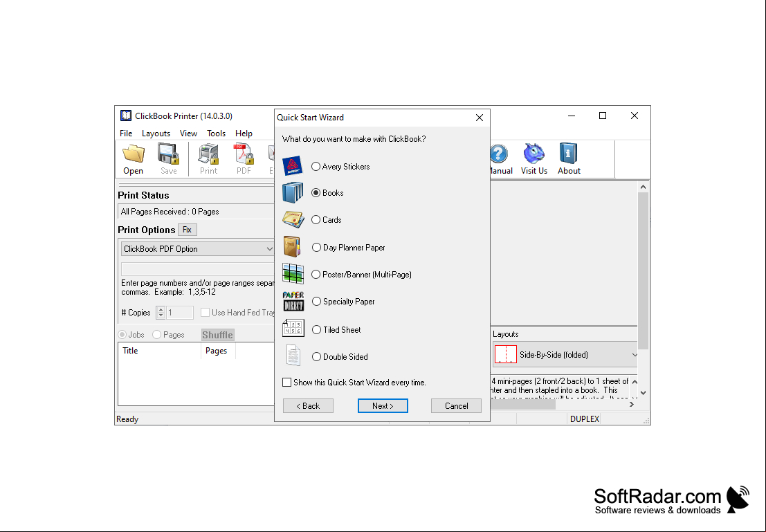Minimize the ClickBook Printer window
The image size is (766, 532).
click(x=572, y=116)
